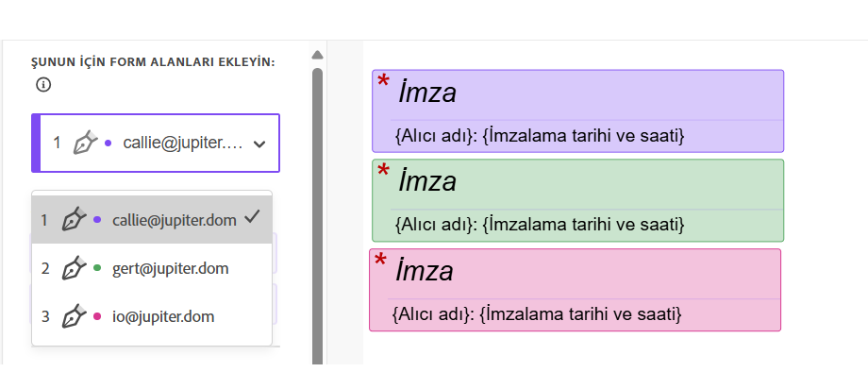Click the green color dot beside gert@jupiter.dom
The height and width of the screenshot is (389, 868).
(98, 269)
